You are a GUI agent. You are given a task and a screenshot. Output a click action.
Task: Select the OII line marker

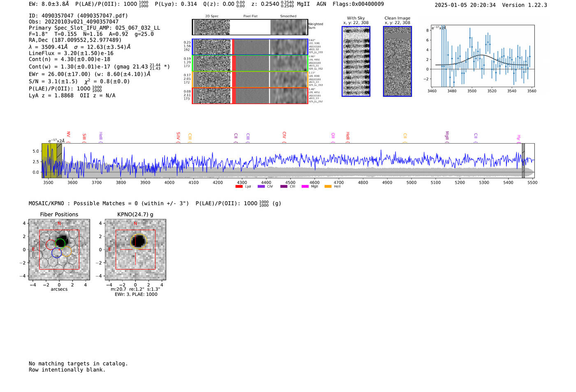[333, 138]
